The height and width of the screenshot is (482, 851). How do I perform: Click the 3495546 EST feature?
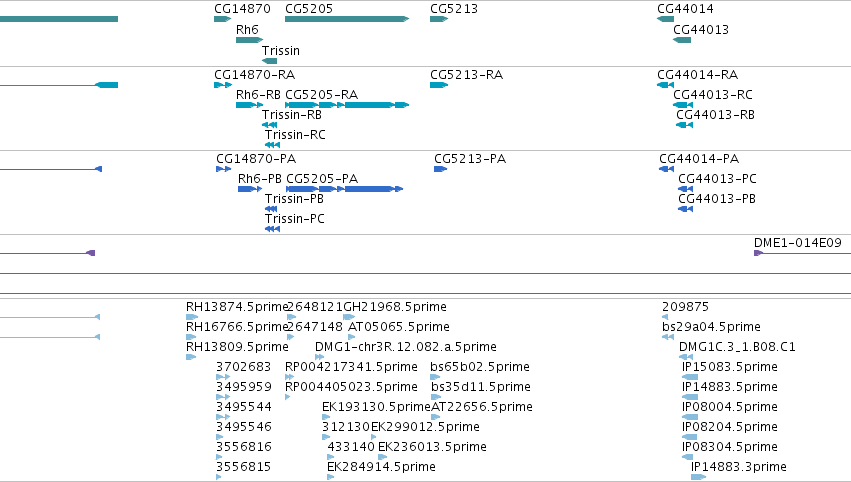point(220,437)
